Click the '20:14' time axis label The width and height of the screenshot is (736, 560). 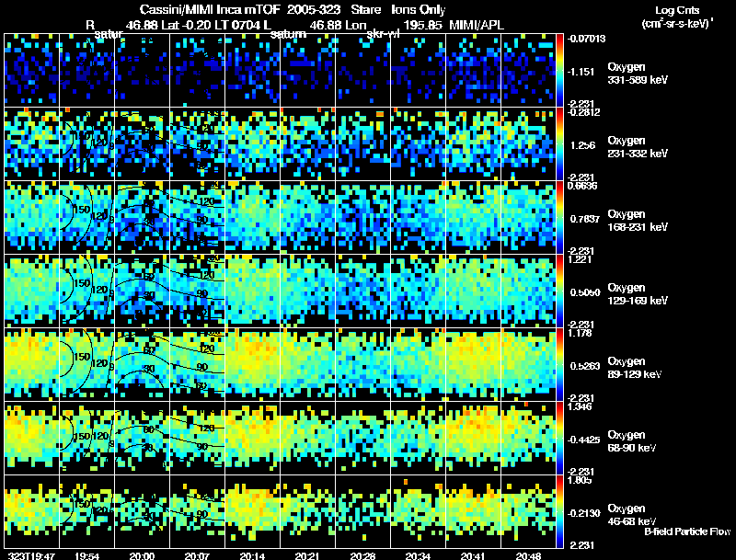coord(252,555)
